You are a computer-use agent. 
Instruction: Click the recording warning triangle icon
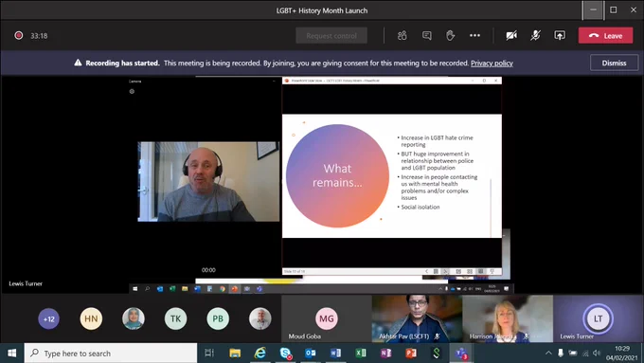tap(78, 63)
